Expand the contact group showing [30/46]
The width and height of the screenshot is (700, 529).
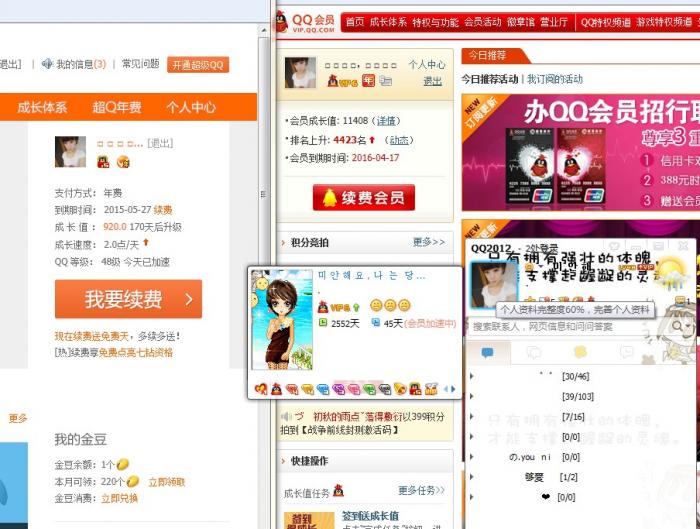click(471, 376)
